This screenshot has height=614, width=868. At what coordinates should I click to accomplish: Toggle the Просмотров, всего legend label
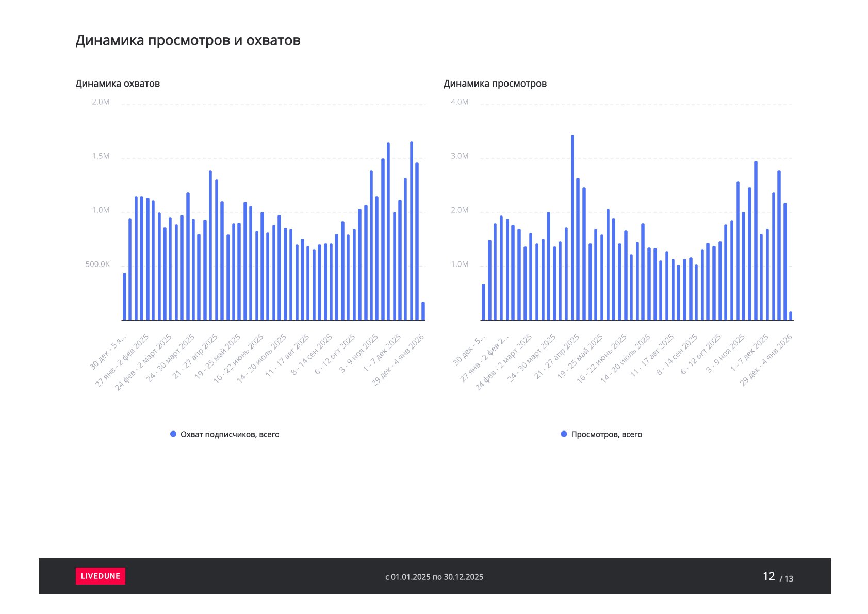click(x=607, y=434)
